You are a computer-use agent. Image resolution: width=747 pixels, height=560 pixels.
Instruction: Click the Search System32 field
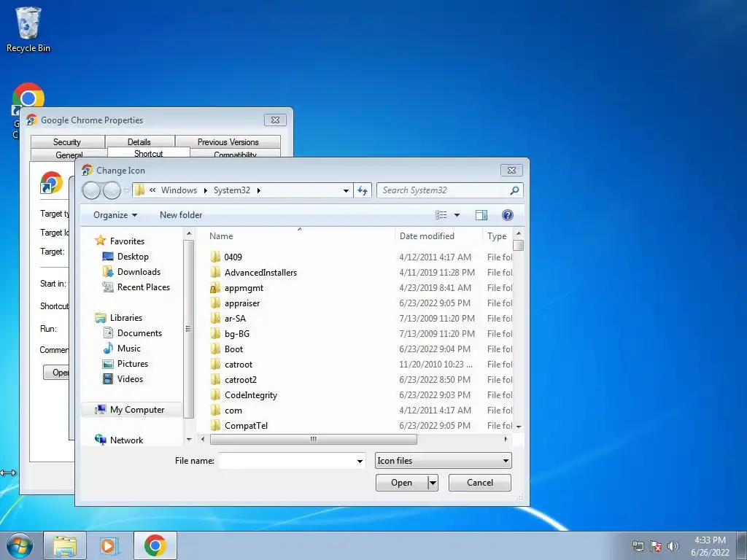[x=443, y=190]
